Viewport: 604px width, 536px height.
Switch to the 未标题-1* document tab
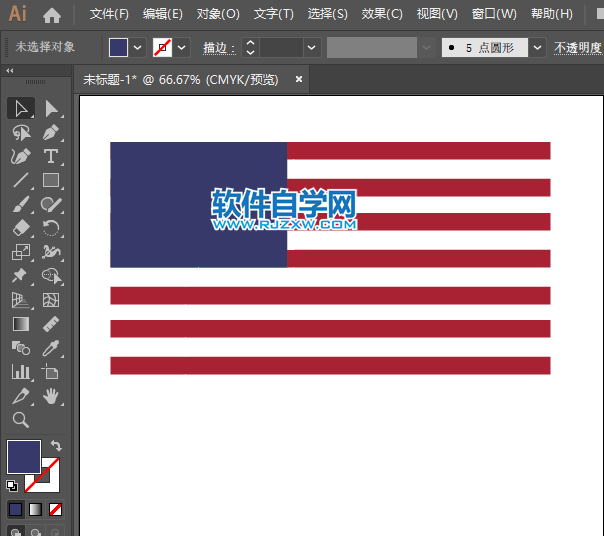point(181,80)
